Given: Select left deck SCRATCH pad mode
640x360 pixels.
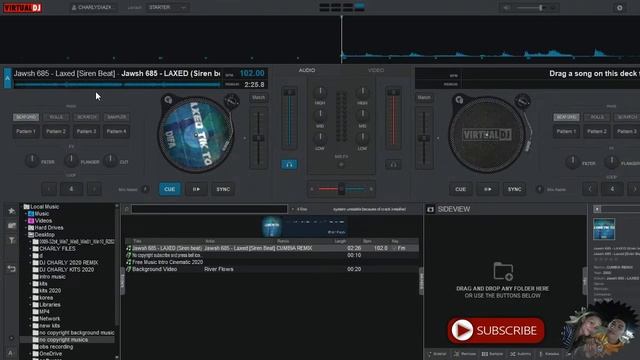Looking at the screenshot, I should click(x=87, y=117).
